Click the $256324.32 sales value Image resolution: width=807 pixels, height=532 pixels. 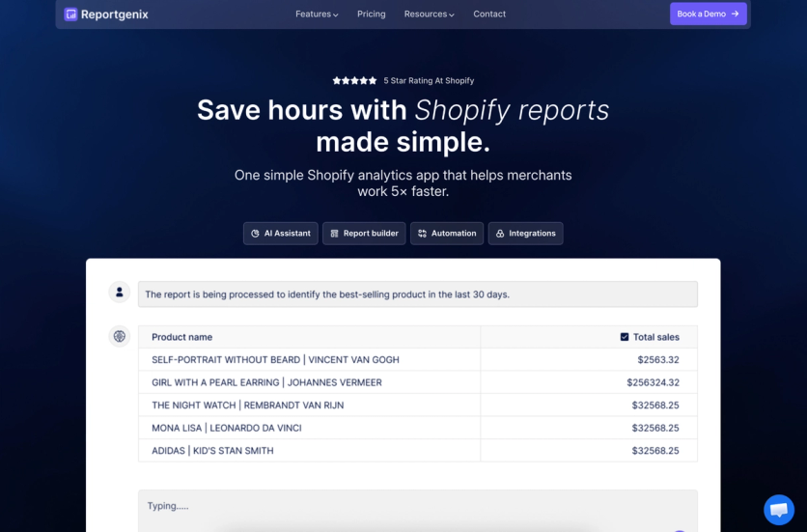click(x=653, y=382)
